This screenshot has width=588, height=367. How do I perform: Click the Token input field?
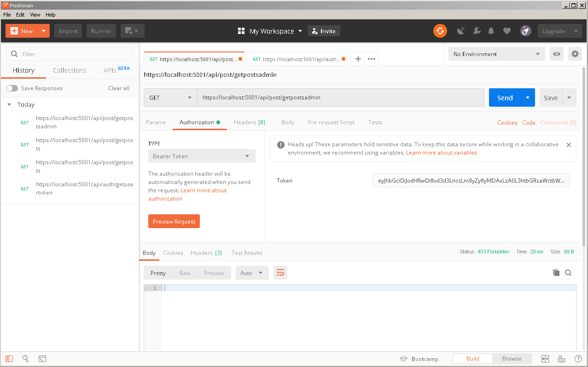(x=471, y=181)
